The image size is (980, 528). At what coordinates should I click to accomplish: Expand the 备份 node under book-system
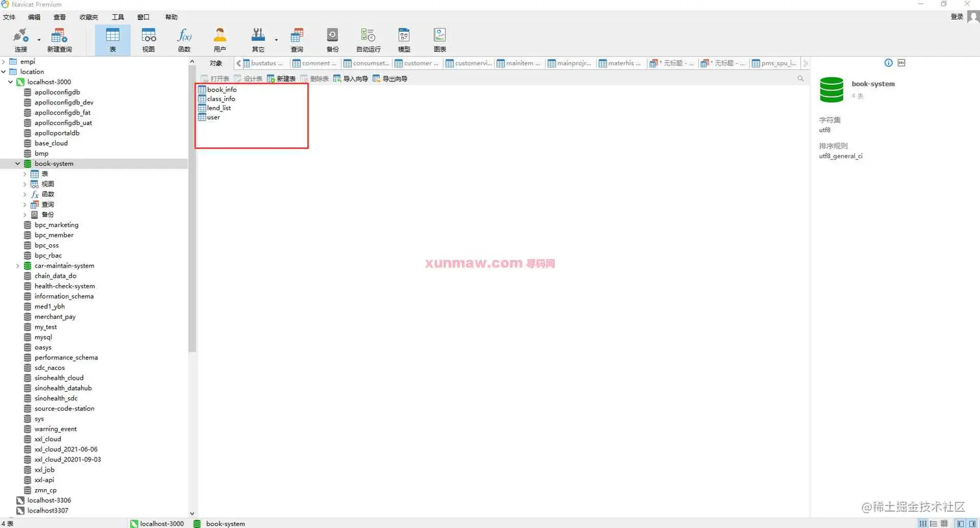coord(25,215)
